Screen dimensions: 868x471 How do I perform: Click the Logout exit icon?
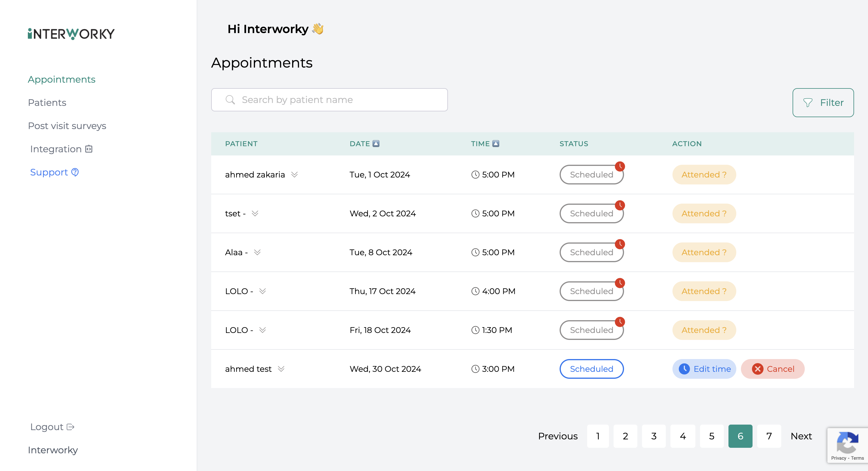point(70,427)
